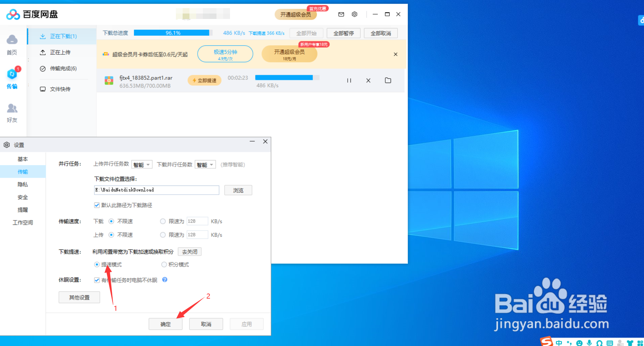Select 不限速 for download speed
The width and height of the screenshot is (644, 346).
111,221
